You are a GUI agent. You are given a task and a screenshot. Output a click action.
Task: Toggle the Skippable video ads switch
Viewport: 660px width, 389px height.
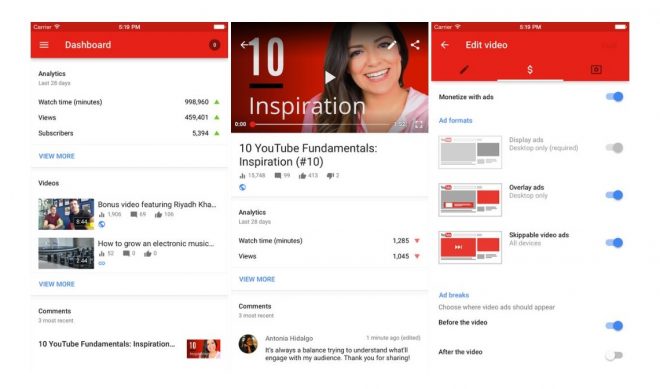tap(615, 242)
